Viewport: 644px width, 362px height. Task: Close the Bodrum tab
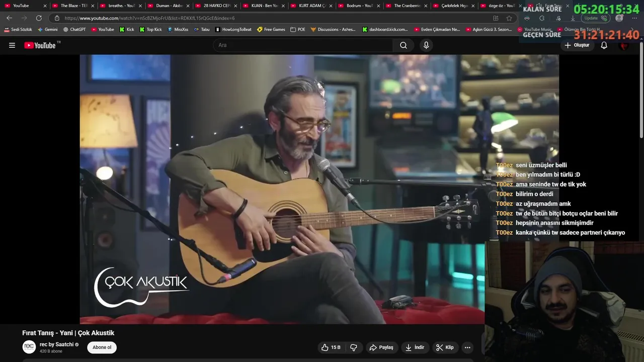[378, 6]
